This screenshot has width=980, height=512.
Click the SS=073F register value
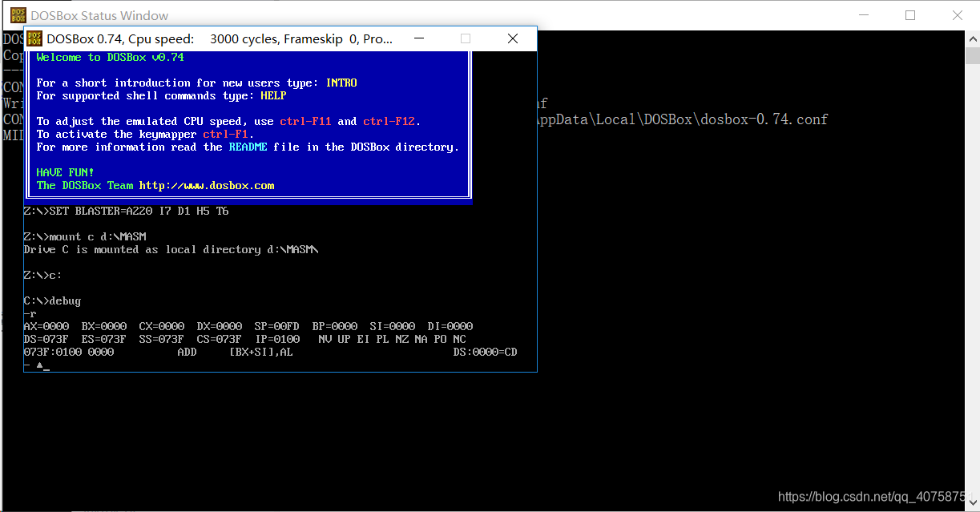click(161, 339)
